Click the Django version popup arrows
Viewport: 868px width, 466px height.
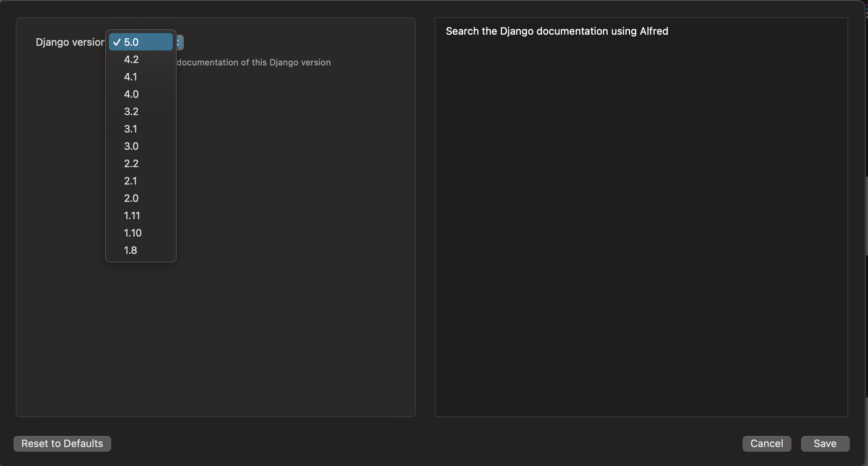pos(180,42)
